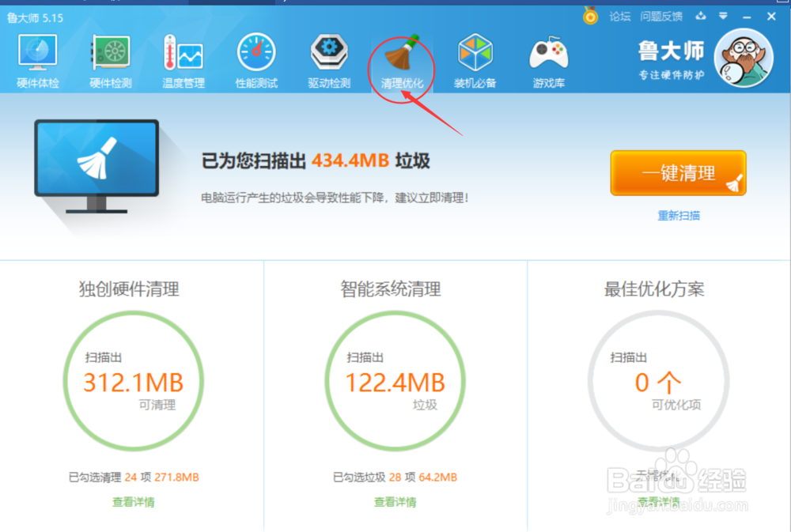Image resolution: width=791 pixels, height=532 pixels.
Task: Click the skin/download tray icon in the title bar
Action: click(x=701, y=16)
